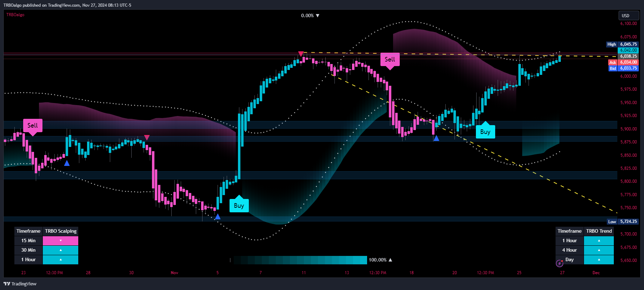Click the Bid 6,033.75 price label
The height and width of the screenshot is (290, 644).
pyautogui.click(x=623, y=69)
